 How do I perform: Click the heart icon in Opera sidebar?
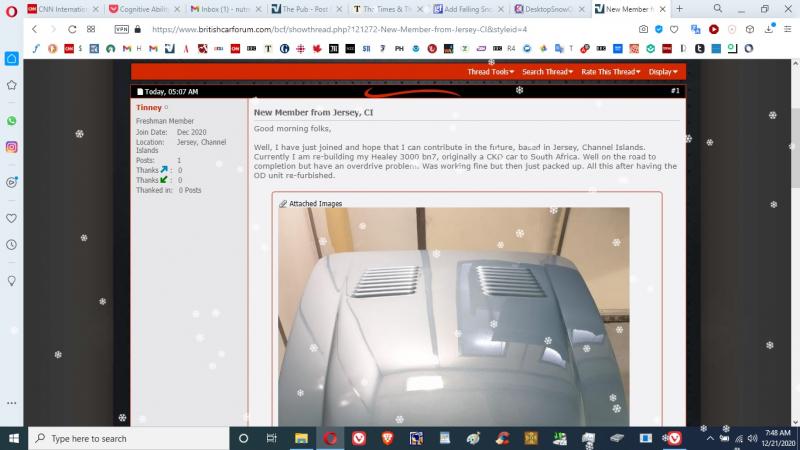(x=11, y=217)
